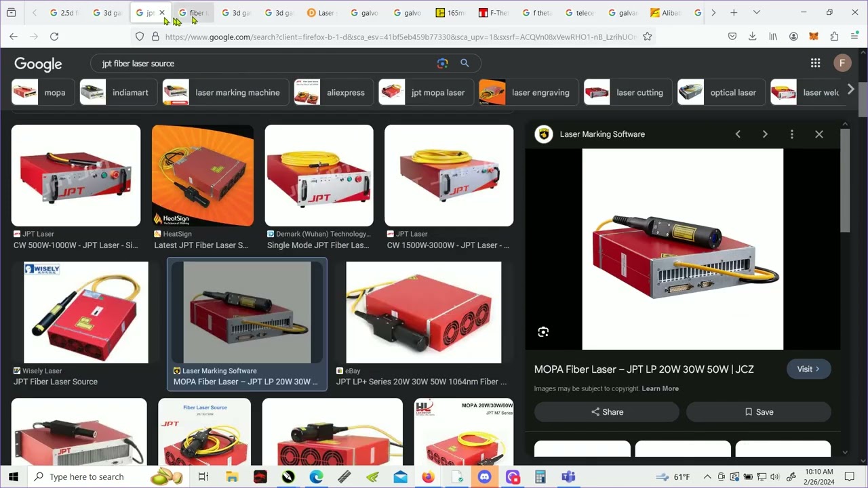Image resolution: width=868 pixels, height=488 pixels.
Task: Show previous image in preview panel
Action: [x=738, y=134]
